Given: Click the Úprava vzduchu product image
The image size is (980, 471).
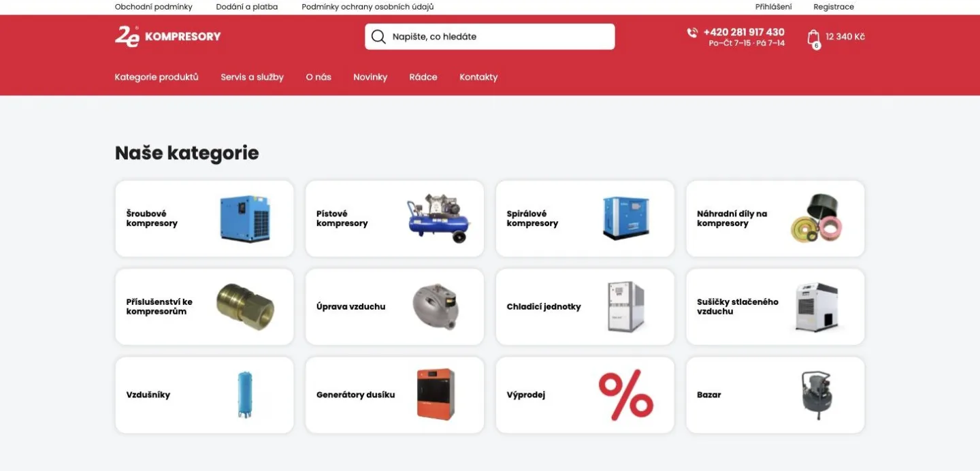Looking at the screenshot, I should click(436, 306).
